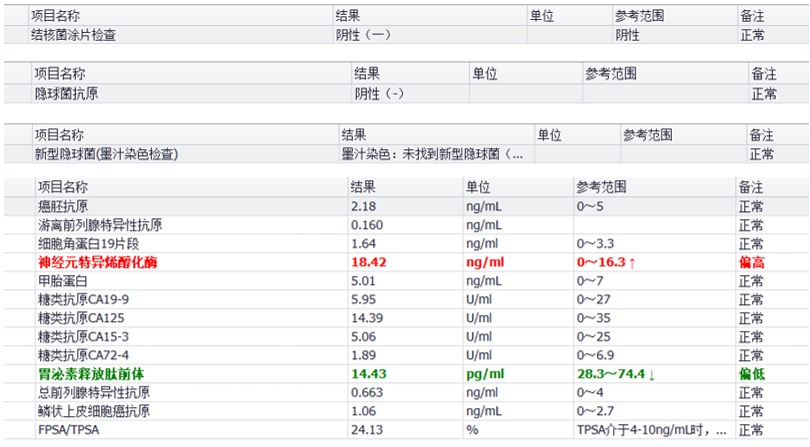810x447 pixels.
Task: Select the 糖类抗原CA19-9 row name
Action: [83, 300]
